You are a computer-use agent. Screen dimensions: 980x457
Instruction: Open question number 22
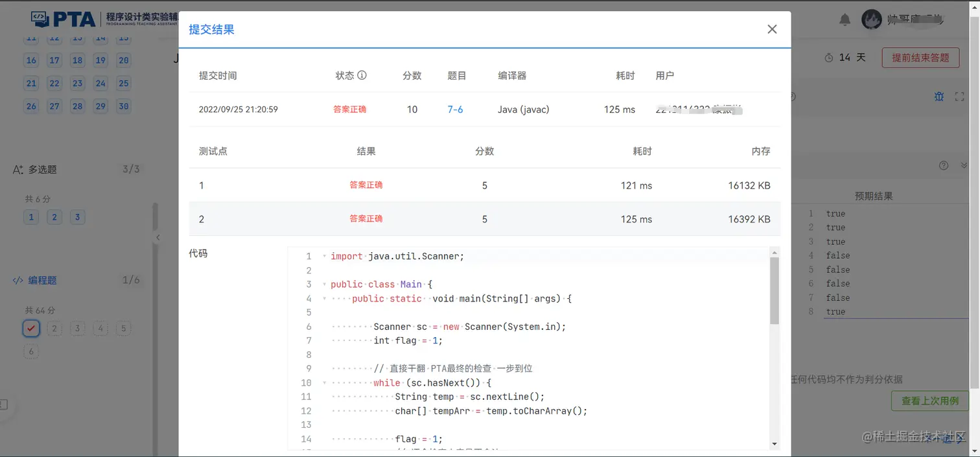54,83
